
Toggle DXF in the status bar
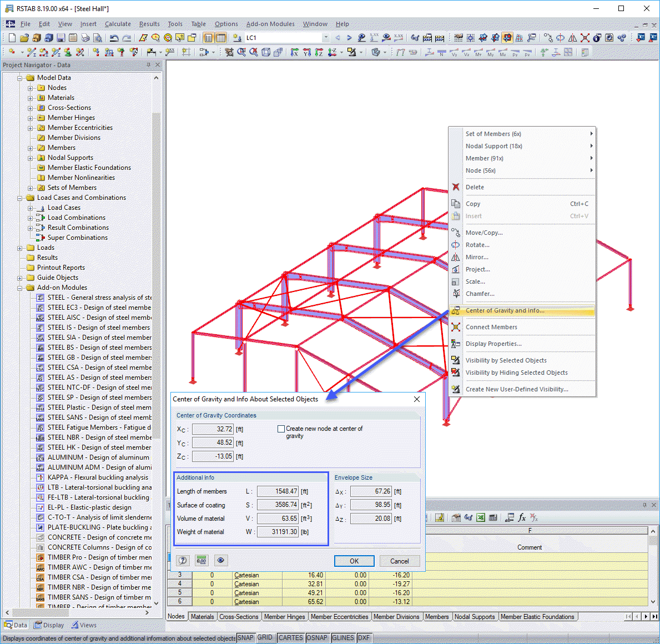364,638
